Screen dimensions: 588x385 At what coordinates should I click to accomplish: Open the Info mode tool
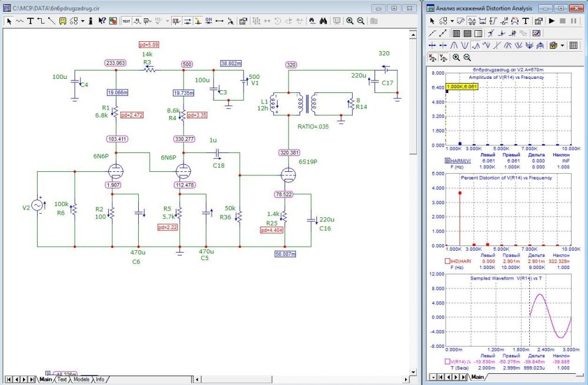coord(91,21)
